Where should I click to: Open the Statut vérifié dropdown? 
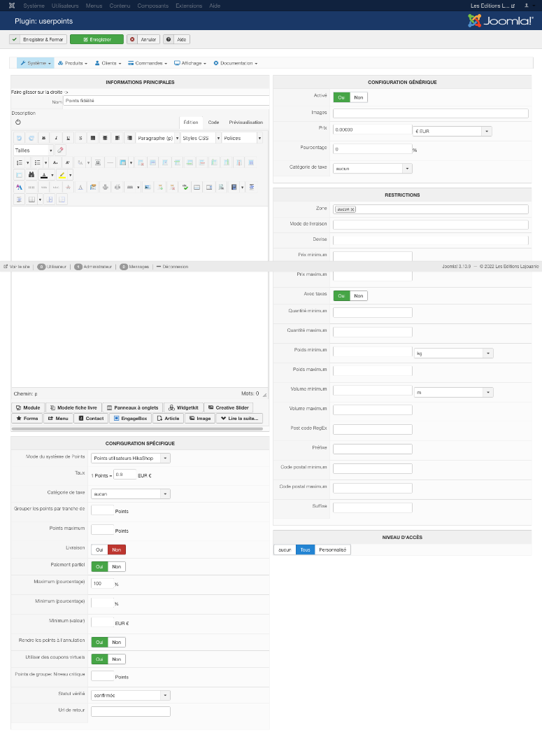click(x=131, y=695)
